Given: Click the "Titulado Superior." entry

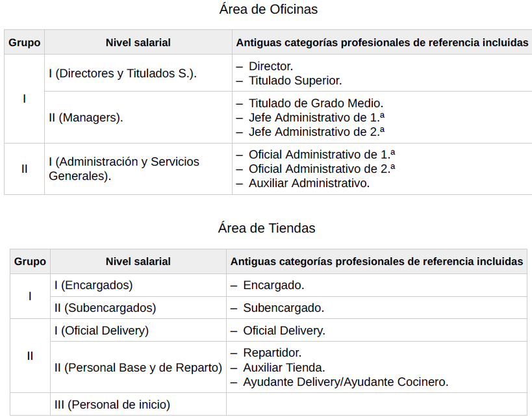Looking at the screenshot, I should tap(295, 81).
